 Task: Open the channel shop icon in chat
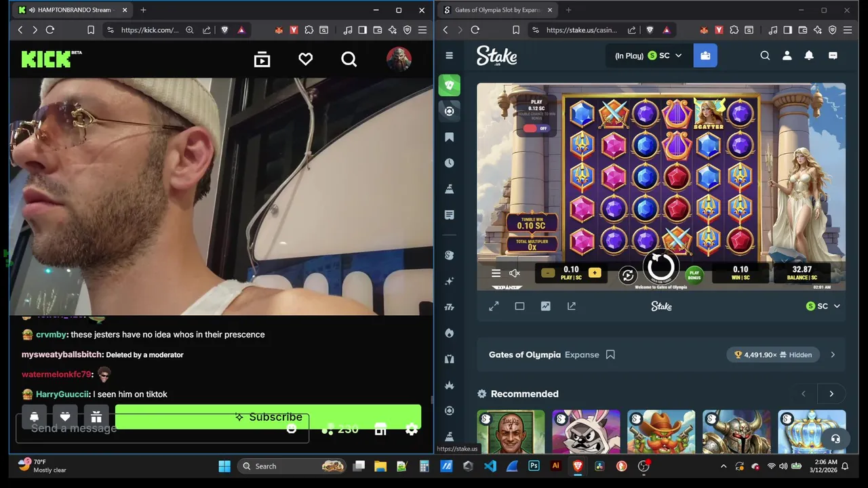pos(380,429)
